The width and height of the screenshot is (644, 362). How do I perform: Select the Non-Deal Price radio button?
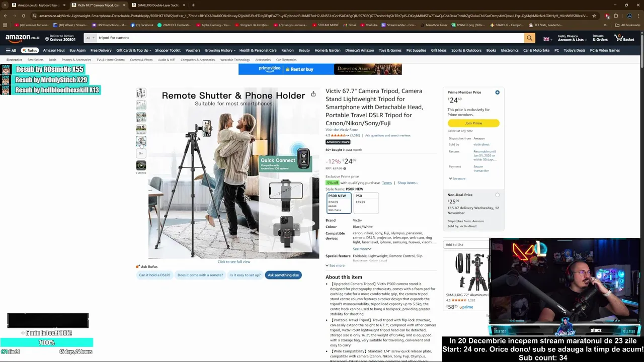tap(497, 195)
